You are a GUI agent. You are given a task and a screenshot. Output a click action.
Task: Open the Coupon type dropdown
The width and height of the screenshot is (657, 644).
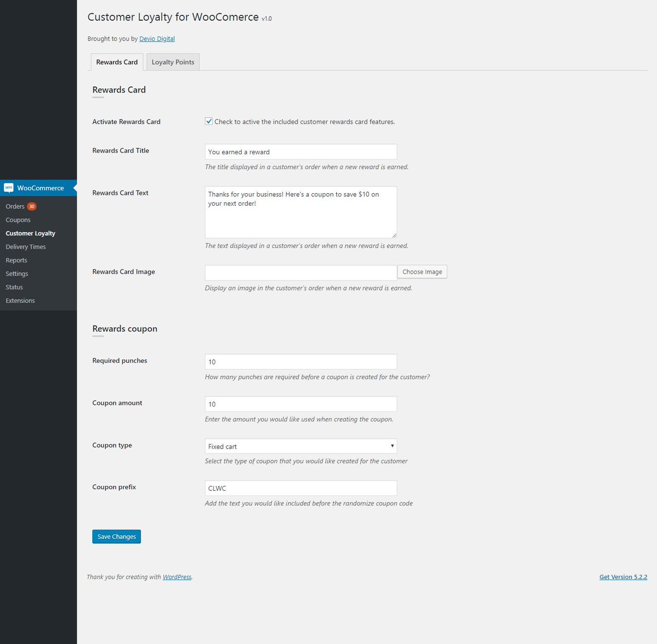tap(301, 446)
